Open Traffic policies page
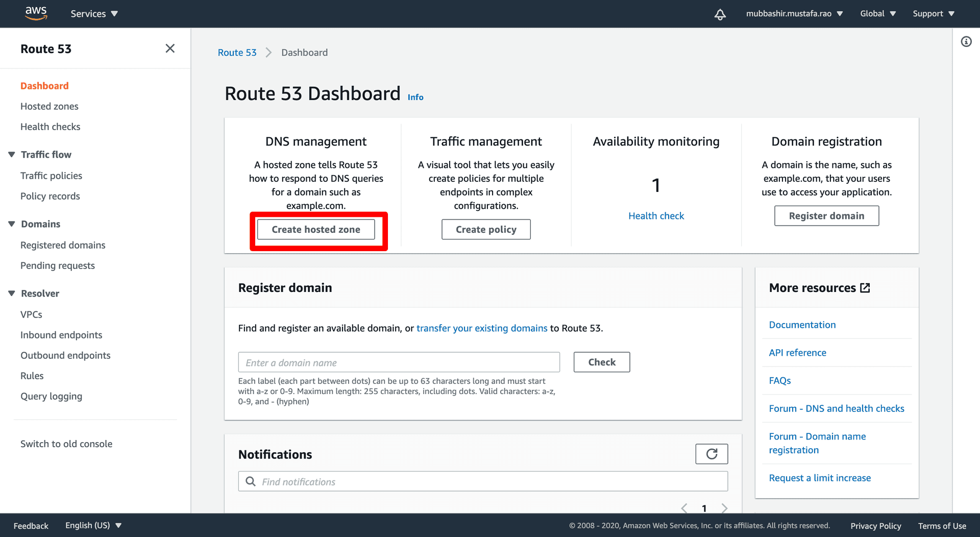 [x=51, y=176]
